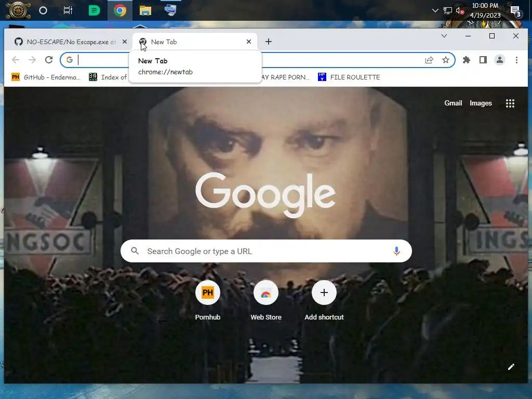Open a new tab with the plus button
Screen dimensions: 532x399
(269, 42)
